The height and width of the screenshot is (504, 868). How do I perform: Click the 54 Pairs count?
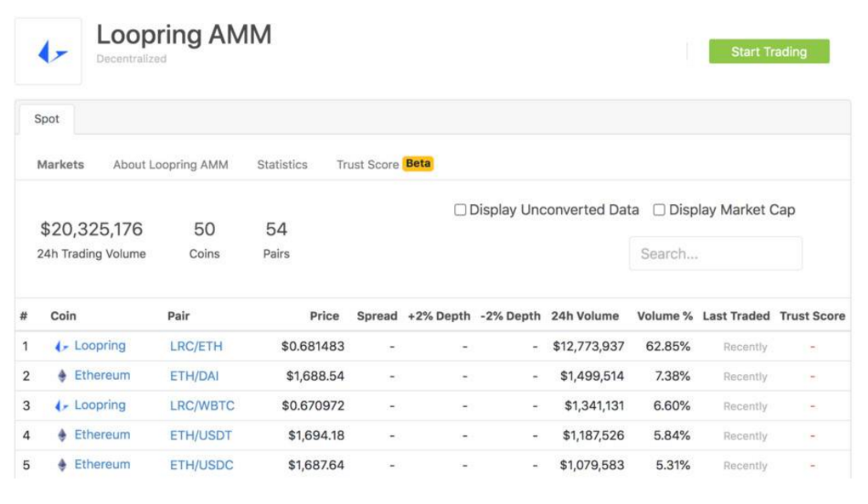tap(276, 229)
